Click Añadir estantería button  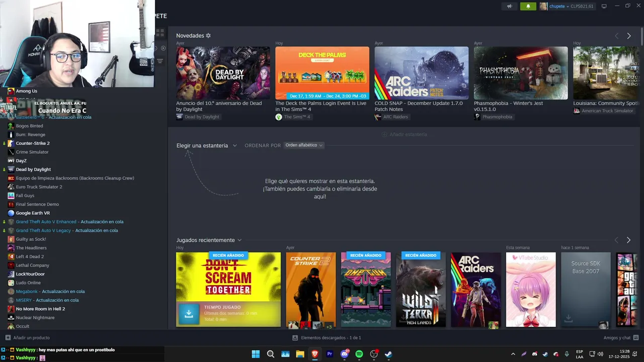tap(405, 134)
